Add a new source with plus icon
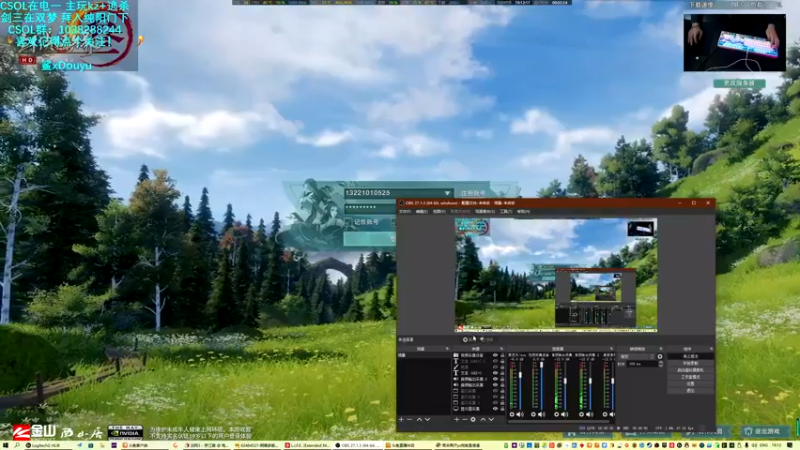Viewport: 800px width, 450px height. tap(456, 419)
